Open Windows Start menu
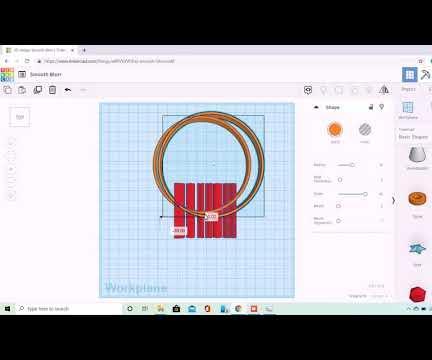432x360 pixels. click(x=7, y=309)
